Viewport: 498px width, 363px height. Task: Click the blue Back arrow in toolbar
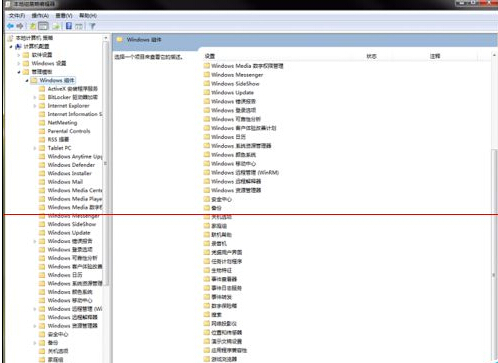pyautogui.click(x=10, y=26)
